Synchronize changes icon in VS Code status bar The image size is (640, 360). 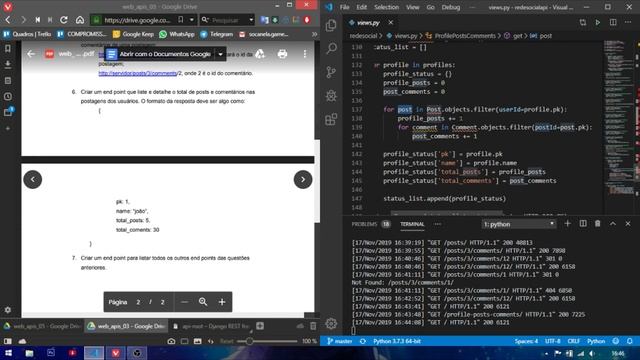(362, 341)
